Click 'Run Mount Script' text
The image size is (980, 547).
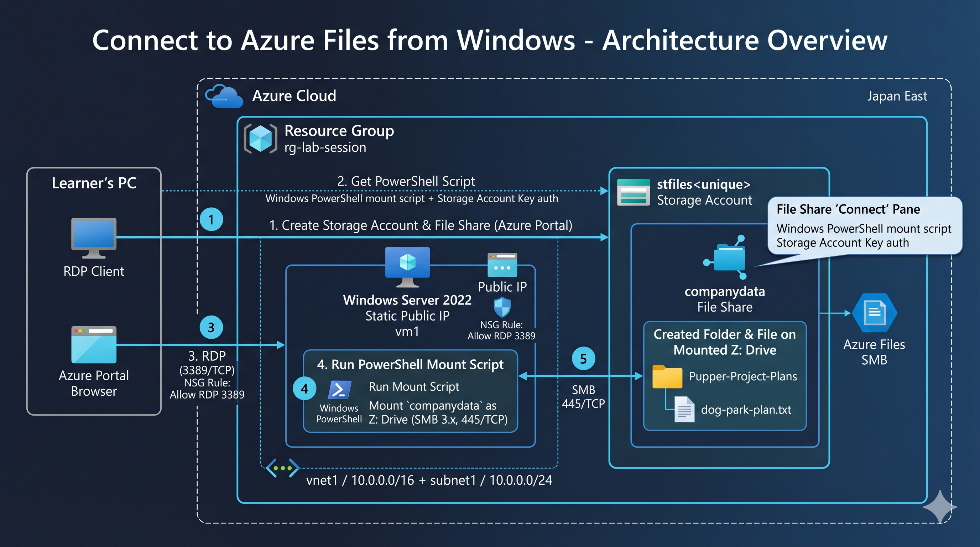pos(414,386)
